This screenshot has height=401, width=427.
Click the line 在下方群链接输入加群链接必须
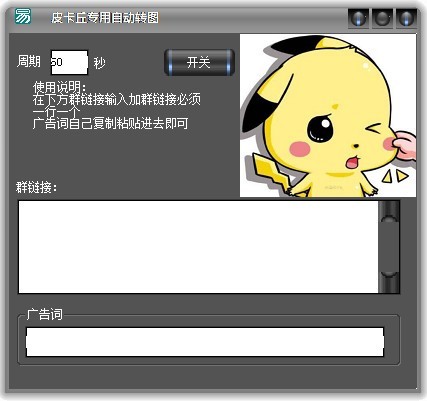coord(117,99)
